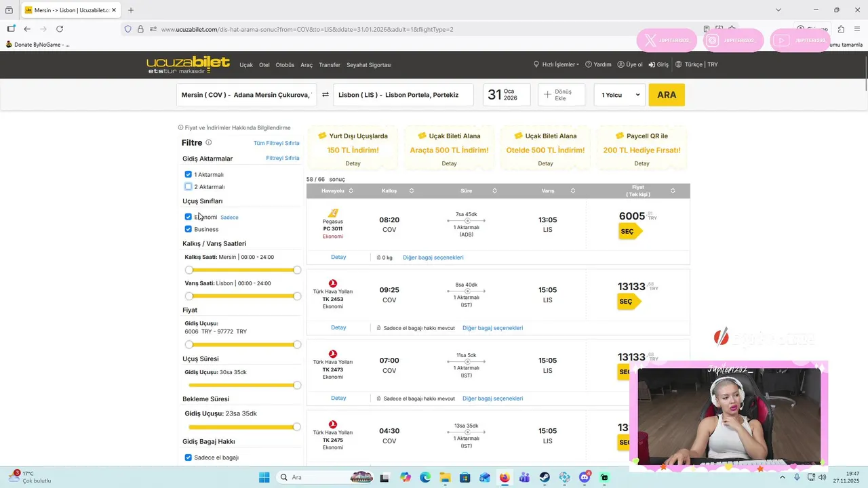Show hidden system tray icons chevron
868x488 pixels.
point(783,477)
